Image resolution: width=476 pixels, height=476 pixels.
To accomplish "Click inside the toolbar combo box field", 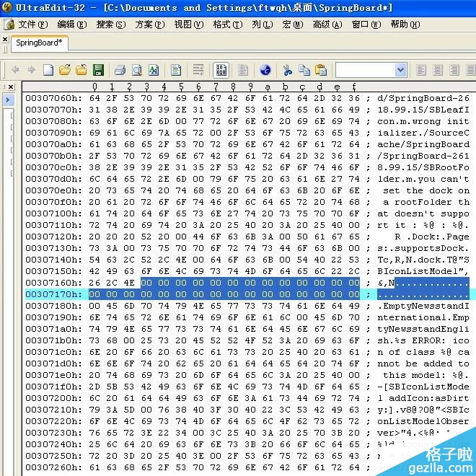I will (x=366, y=70).
